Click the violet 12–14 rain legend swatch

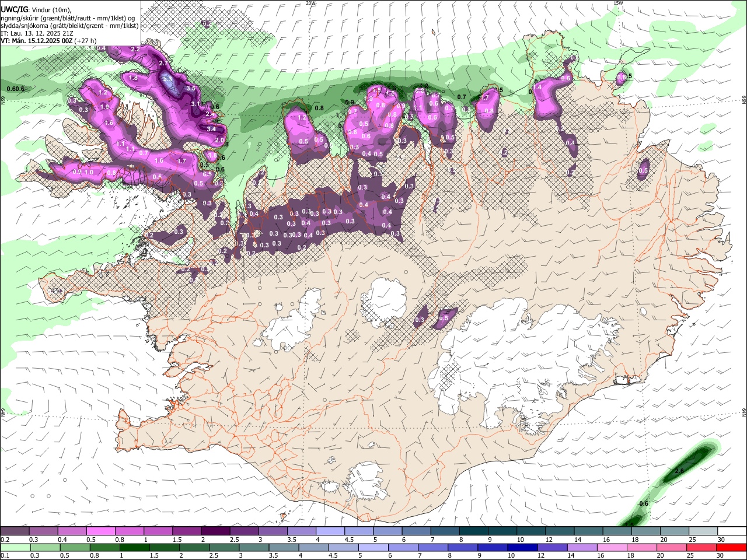tap(553, 547)
